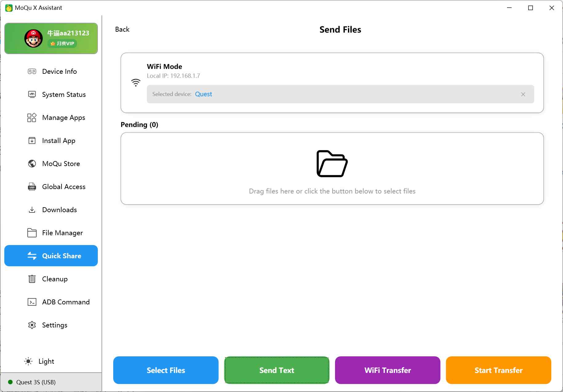The height and width of the screenshot is (392, 563).
Task: Select the Install App download-box icon
Action: point(32,141)
